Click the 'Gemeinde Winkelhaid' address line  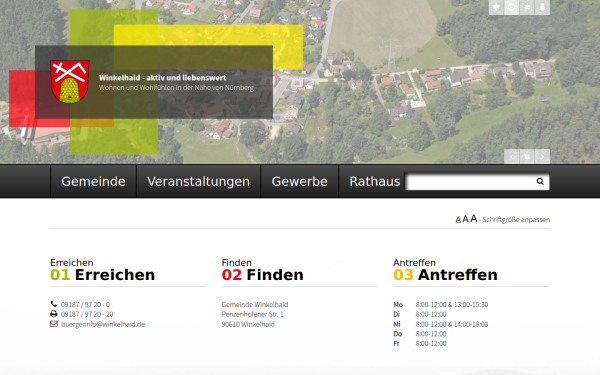click(255, 305)
